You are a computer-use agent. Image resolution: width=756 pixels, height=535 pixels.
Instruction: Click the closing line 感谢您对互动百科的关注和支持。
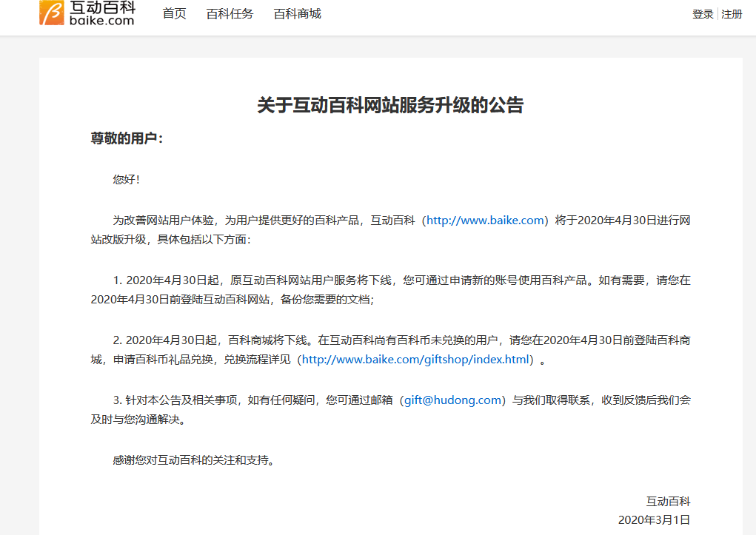tap(193, 460)
